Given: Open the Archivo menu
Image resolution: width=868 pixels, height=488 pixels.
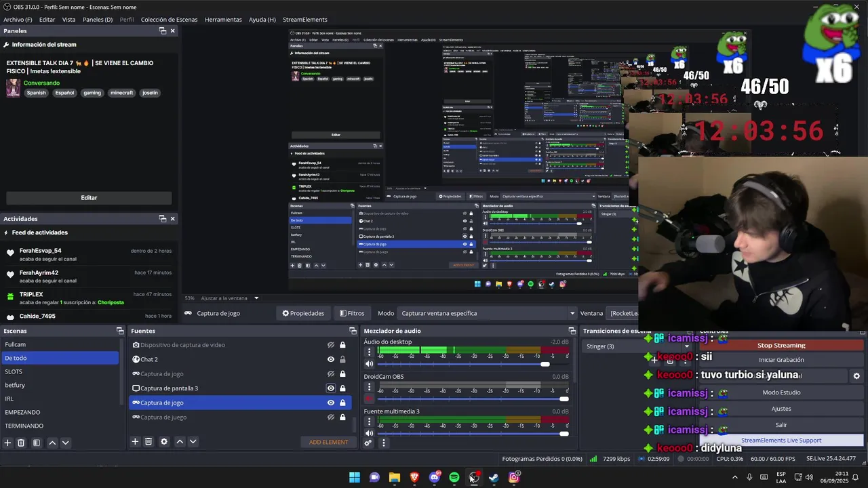Looking at the screenshot, I should pos(18,20).
